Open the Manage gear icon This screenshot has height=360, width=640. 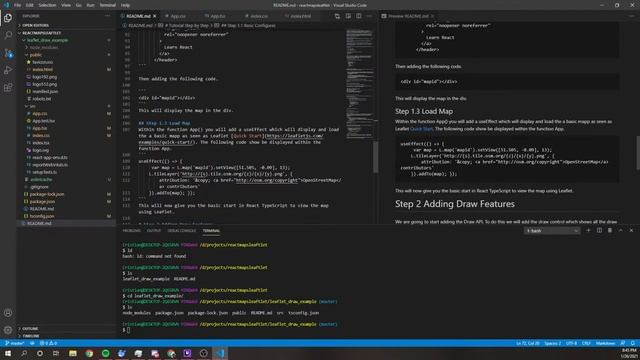click(8, 330)
